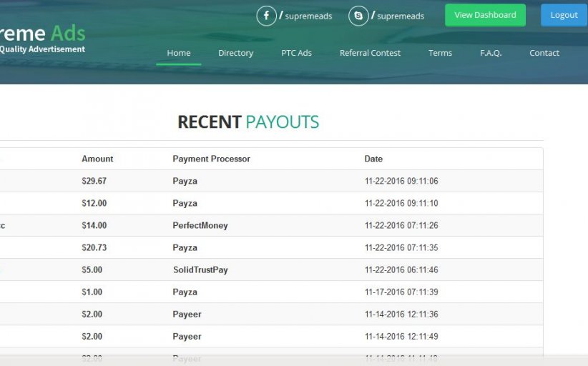Click the Payment Processor column header

click(211, 159)
